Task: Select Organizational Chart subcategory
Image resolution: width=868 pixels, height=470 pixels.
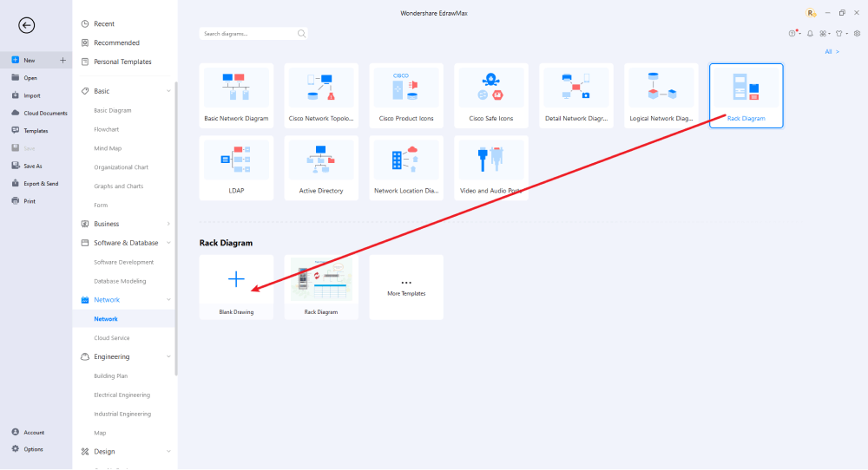Action: 121,167
